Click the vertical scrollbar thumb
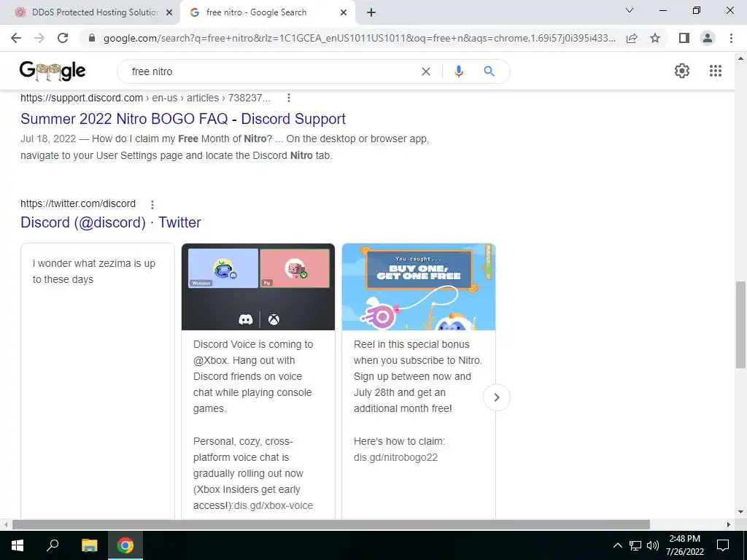The height and width of the screenshot is (560, 747). point(740,324)
